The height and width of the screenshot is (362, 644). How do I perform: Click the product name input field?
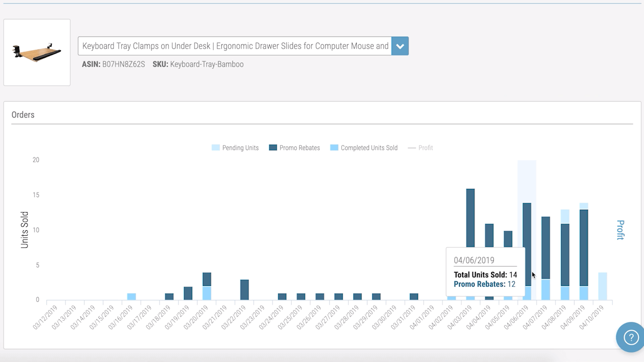[235, 46]
